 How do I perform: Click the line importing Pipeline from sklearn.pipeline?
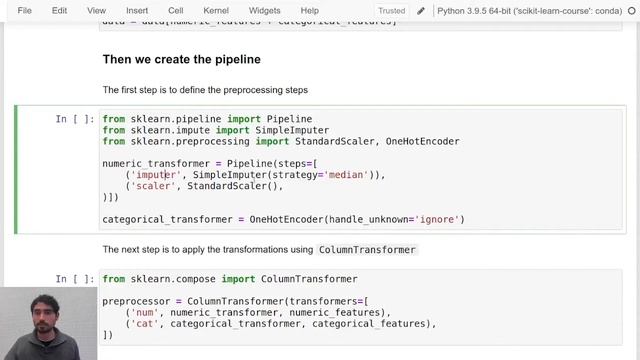[207, 119]
